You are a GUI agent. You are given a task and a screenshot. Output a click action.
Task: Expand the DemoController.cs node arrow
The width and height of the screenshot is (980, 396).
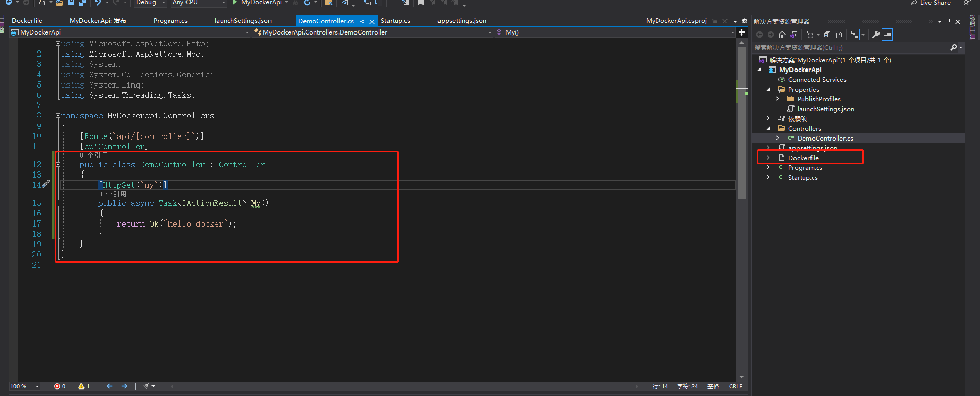point(777,138)
